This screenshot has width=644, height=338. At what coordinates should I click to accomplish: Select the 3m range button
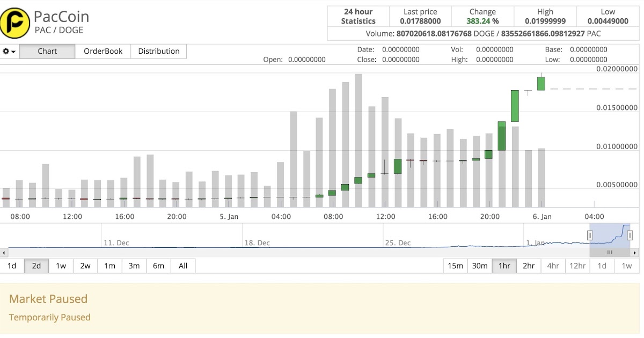coord(134,266)
